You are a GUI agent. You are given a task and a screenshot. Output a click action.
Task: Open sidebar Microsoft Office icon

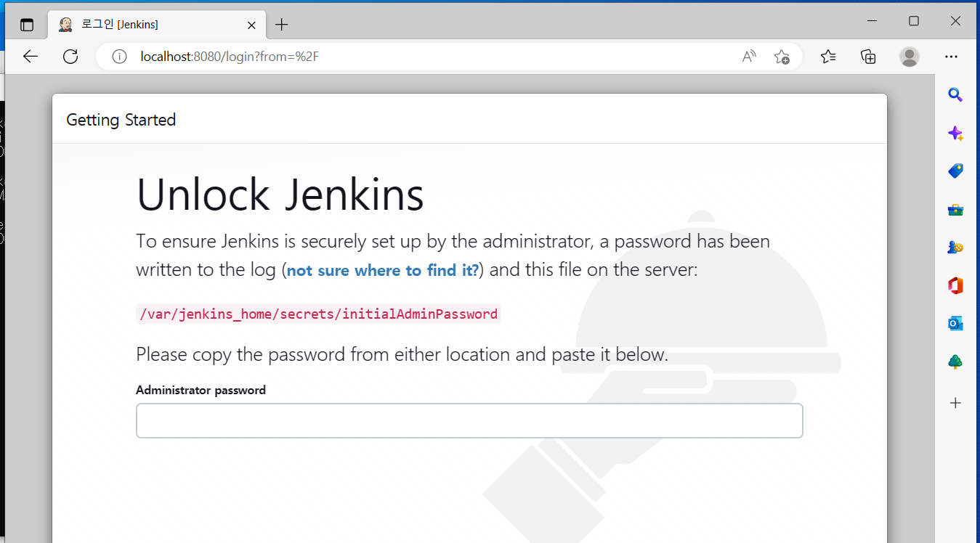[x=955, y=286]
